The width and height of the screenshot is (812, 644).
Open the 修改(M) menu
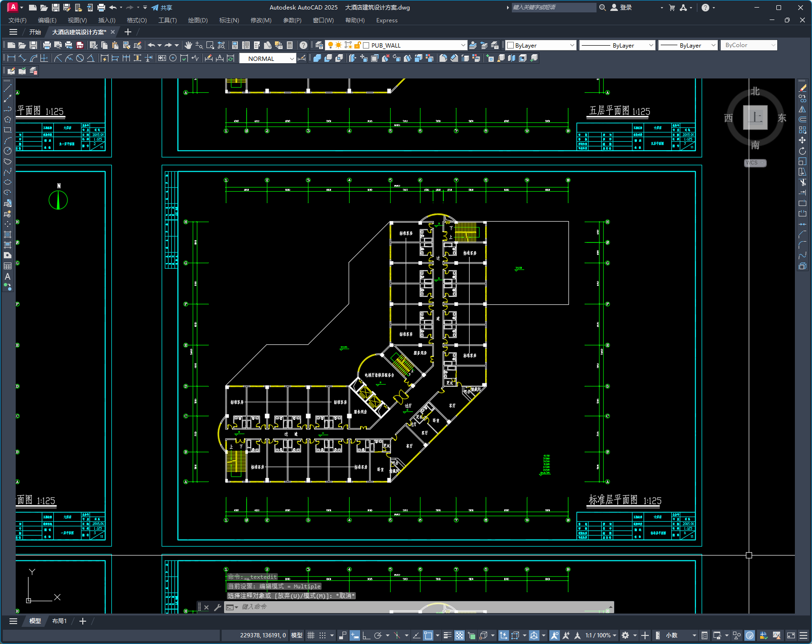261,20
